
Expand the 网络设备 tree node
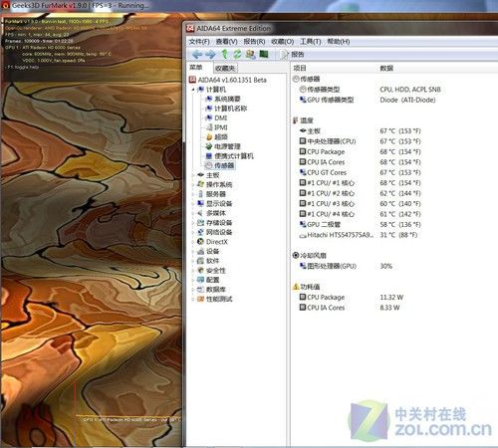point(193,232)
